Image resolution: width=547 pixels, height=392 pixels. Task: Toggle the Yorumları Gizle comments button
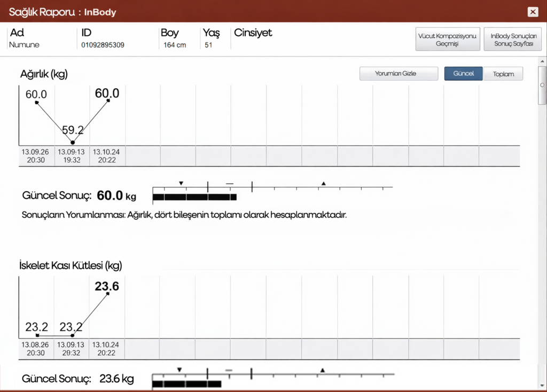pos(398,74)
